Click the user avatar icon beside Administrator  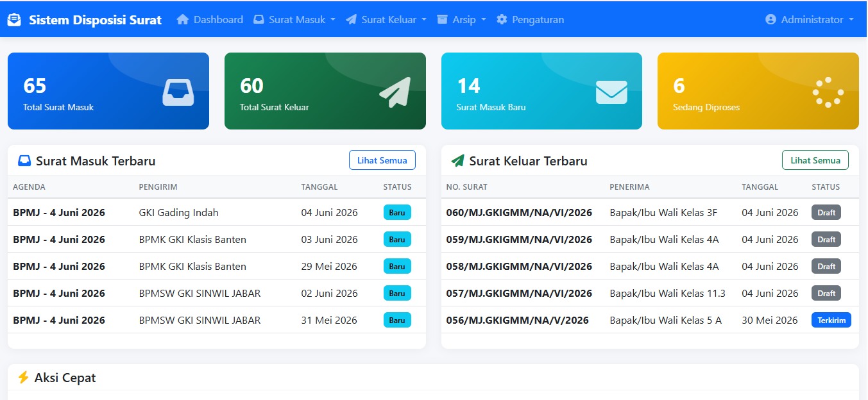coord(770,20)
